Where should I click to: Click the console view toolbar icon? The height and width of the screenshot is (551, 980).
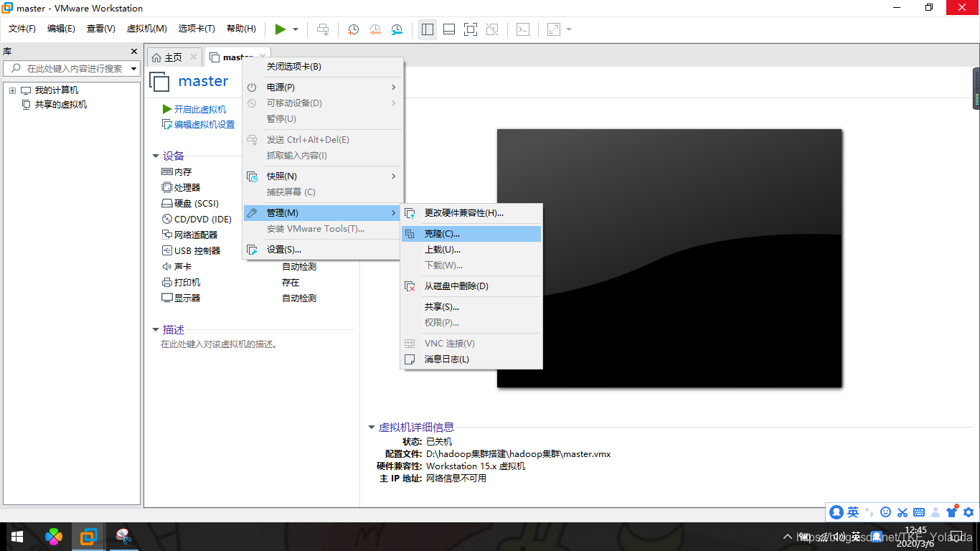click(524, 29)
